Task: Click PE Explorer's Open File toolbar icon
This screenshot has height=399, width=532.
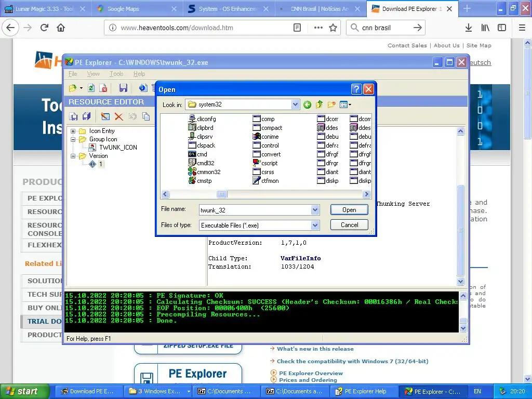Action: (73, 88)
